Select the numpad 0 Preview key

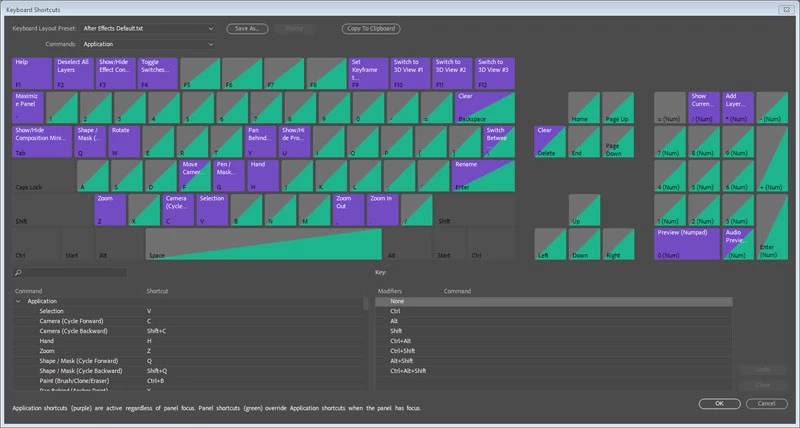pyautogui.click(x=687, y=244)
